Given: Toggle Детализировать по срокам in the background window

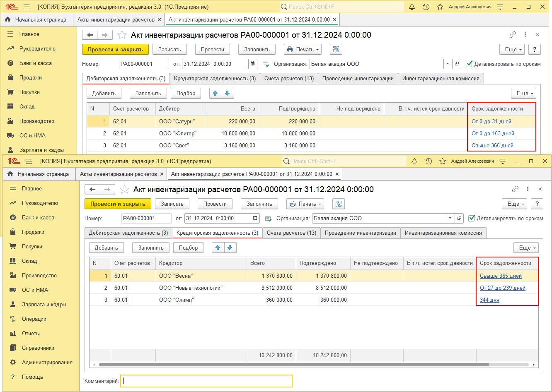Looking at the screenshot, I should tap(469, 64).
